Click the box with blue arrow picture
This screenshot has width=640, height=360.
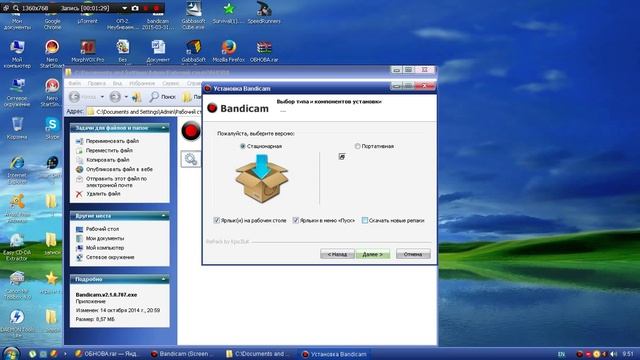coord(262,178)
